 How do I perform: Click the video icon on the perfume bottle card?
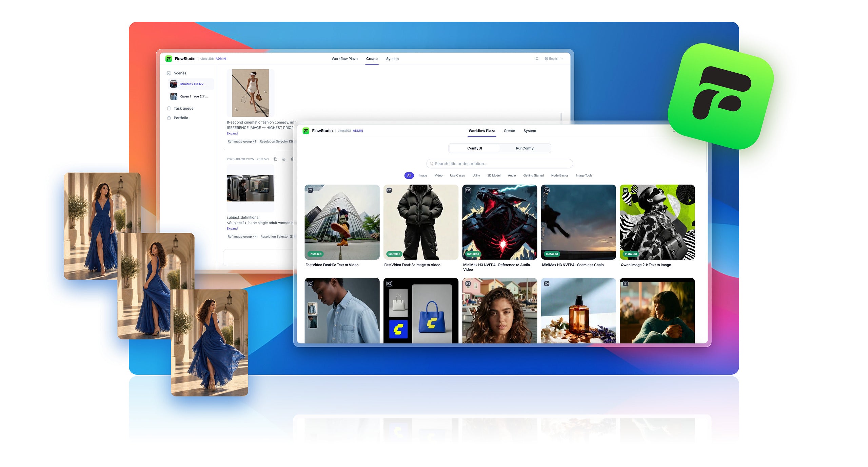coord(547,284)
